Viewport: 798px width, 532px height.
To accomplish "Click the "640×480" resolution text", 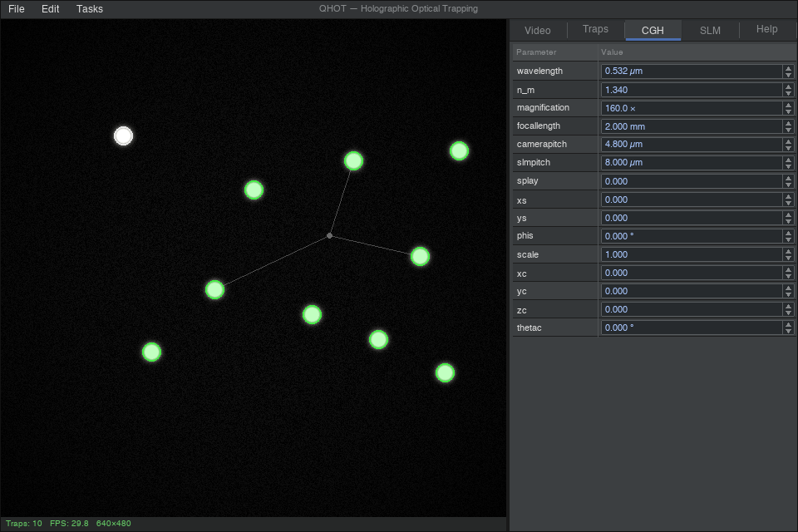I will [114, 524].
